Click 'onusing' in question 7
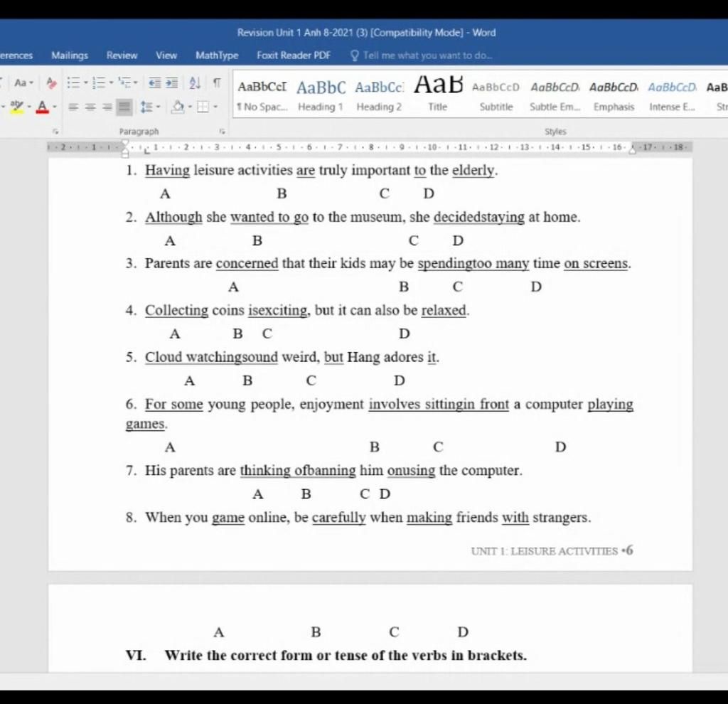 [x=412, y=471]
